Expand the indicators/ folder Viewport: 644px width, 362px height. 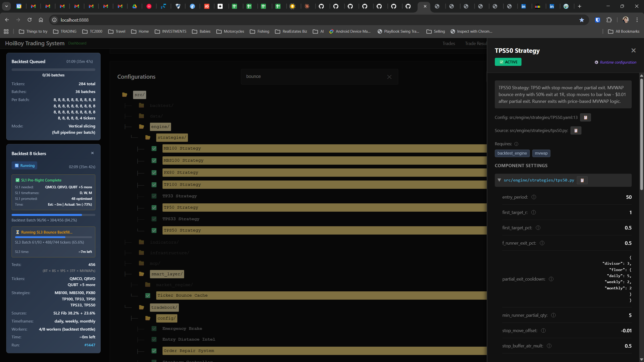[141, 242]
